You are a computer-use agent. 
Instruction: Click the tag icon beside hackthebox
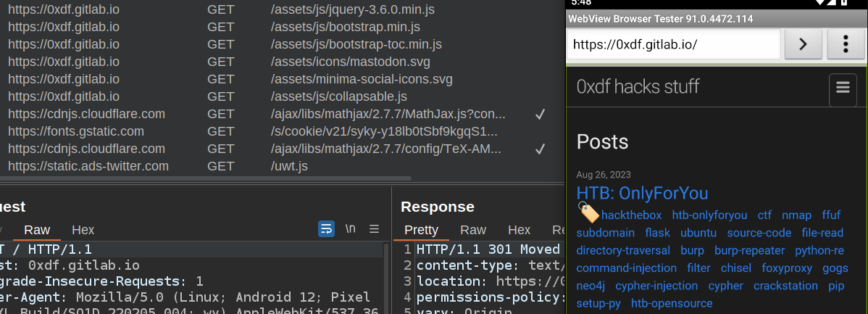588,212
